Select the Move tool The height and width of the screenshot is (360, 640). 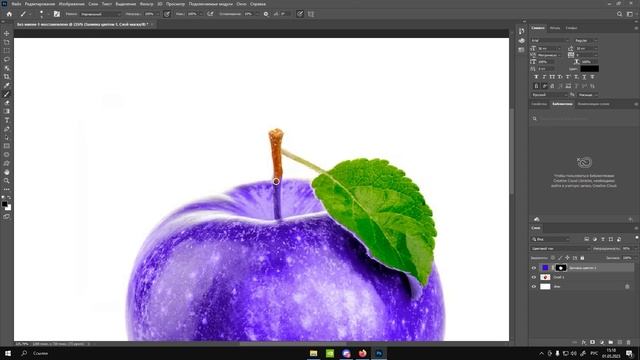7,33
